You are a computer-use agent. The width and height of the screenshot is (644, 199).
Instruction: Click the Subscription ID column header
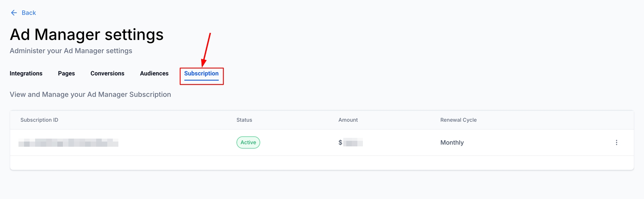tap(39, 120)
